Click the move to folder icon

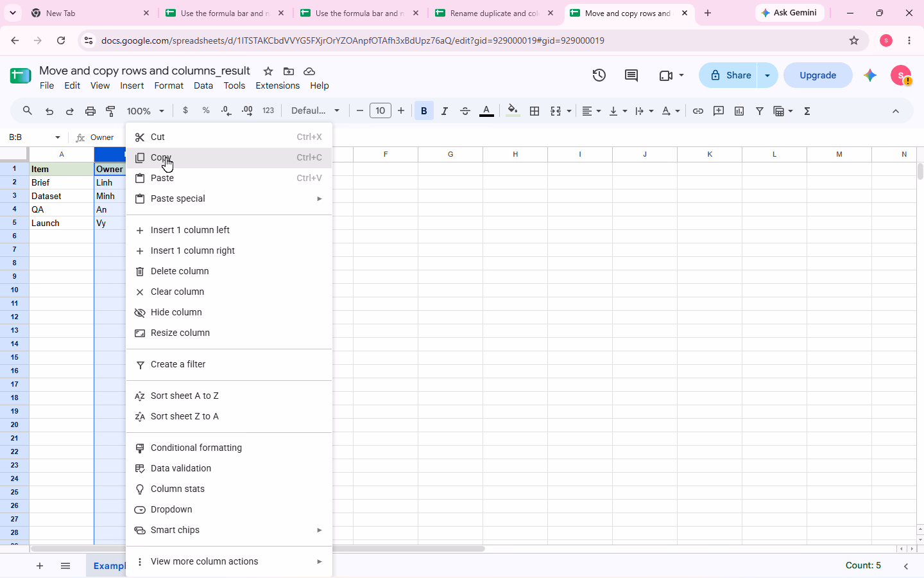click(x=289, y=71)
